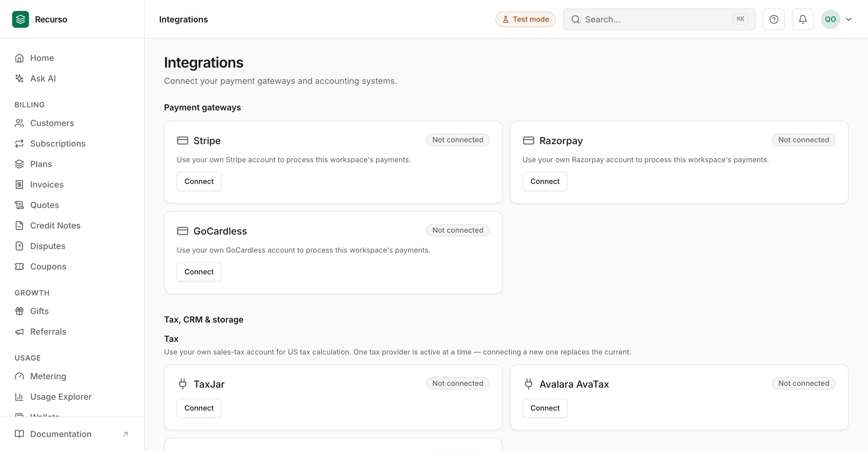Click the Avalara AvaTax plug icon
Viewport: 868px width, 451px height.
[529, 384]
